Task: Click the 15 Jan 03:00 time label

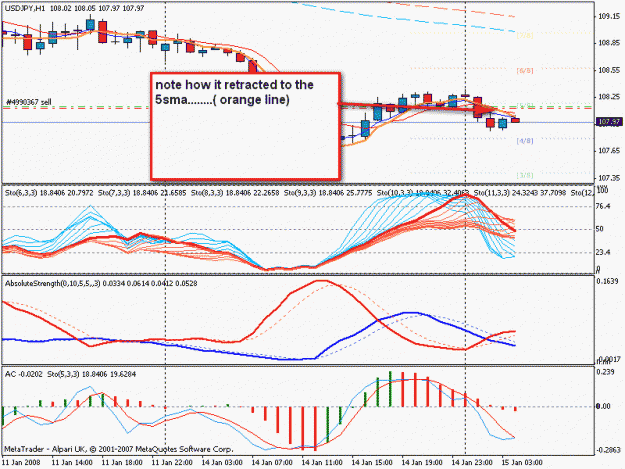Action: pyautogui.click(x=522, y=463)
